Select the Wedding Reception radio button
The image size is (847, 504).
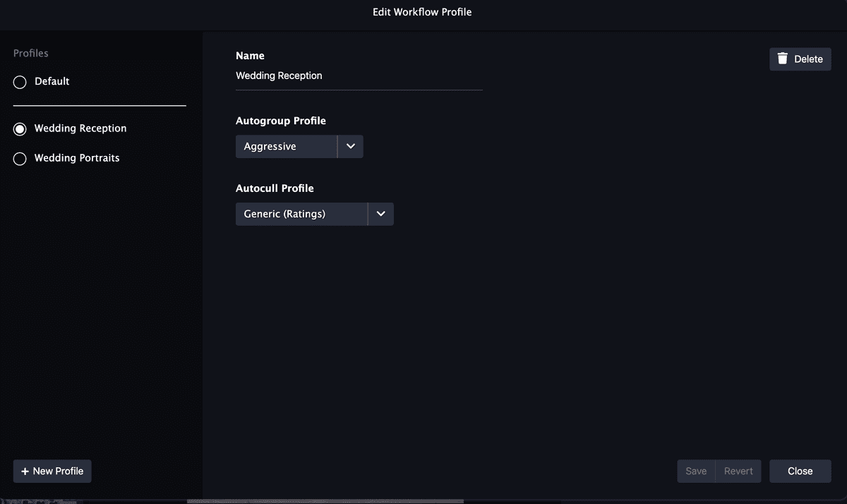[x=20, y=128]
